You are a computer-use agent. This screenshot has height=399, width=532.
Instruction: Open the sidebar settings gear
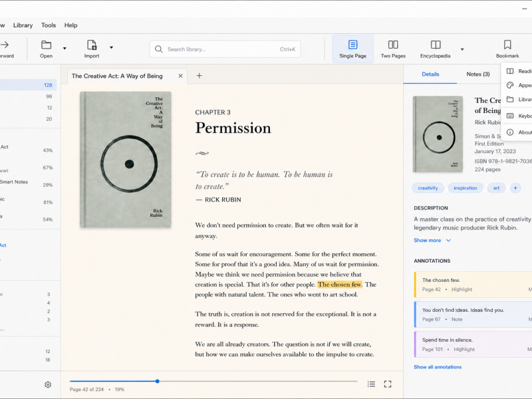click(48, 384)
